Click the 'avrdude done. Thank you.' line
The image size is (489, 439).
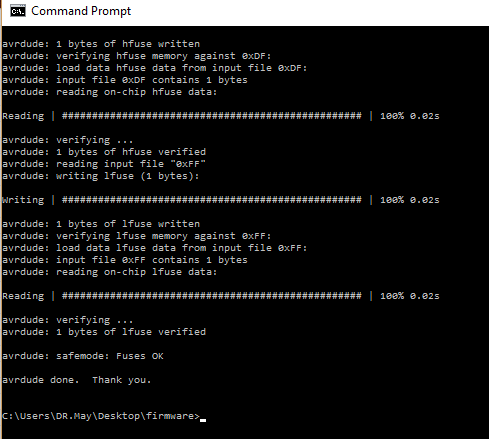(x=77, y=380)
